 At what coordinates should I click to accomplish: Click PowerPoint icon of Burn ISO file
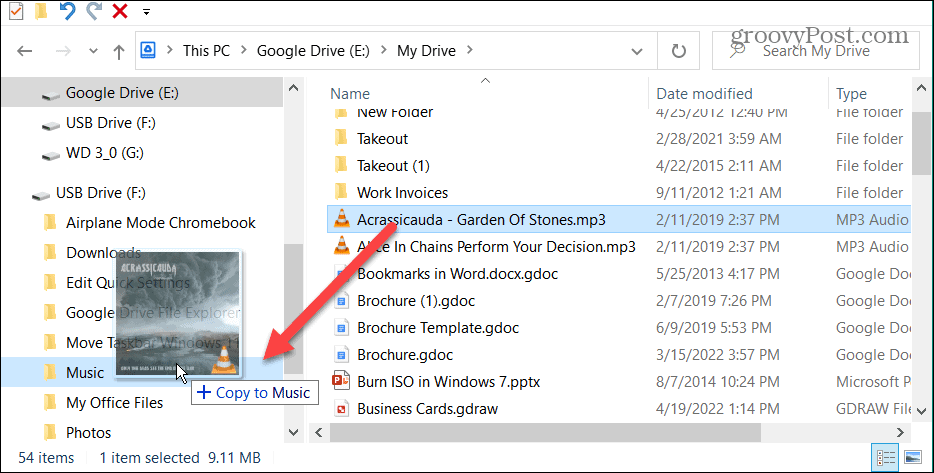pos(341,381)
